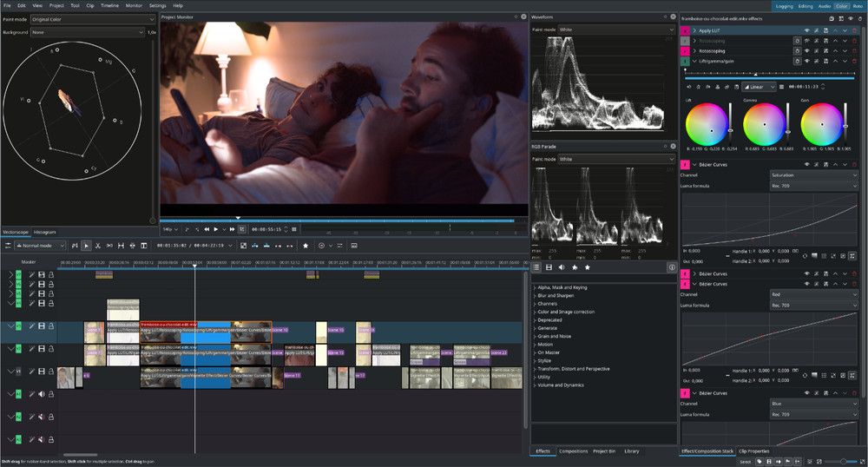The height and width of the screenshot is (467, 868).
Task: Click the keyframe options menu icon beside Linear
Action: 782,87
